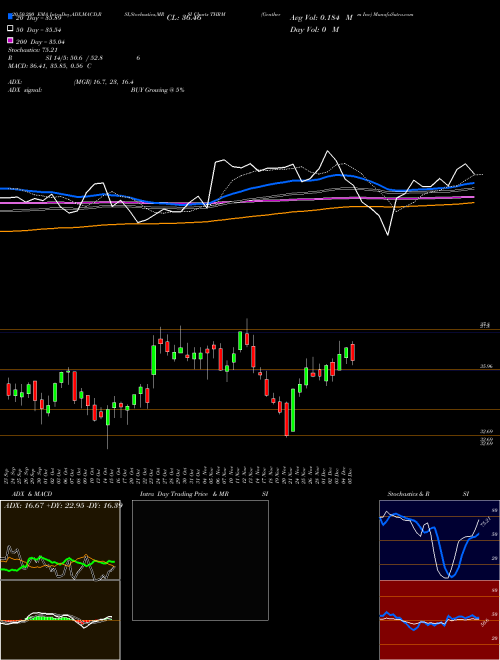This screenshot has height=660, width=500.
Task: Click the tall green candle at the November low
Action: [293, 410]
